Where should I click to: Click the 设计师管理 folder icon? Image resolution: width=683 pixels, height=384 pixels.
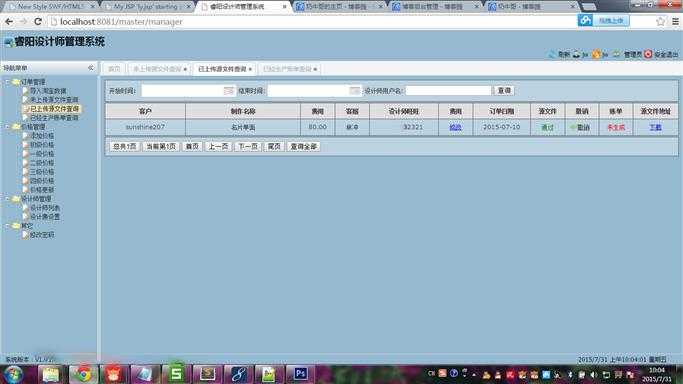coord(16,199)
